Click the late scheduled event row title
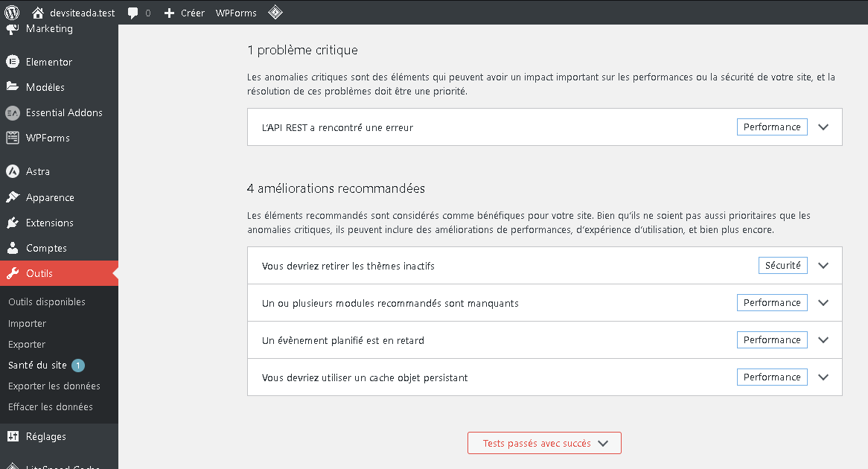This screenshot has height=469, width=868. click(x=343, y=340)
